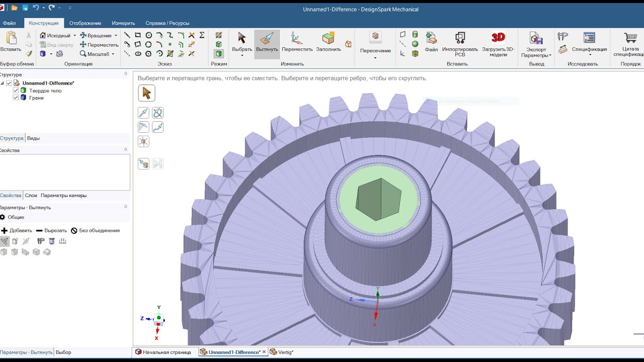This screenshot has width=644, height=362.
Task: Click the pull direction tool in viewport
Action: point(143,113)
